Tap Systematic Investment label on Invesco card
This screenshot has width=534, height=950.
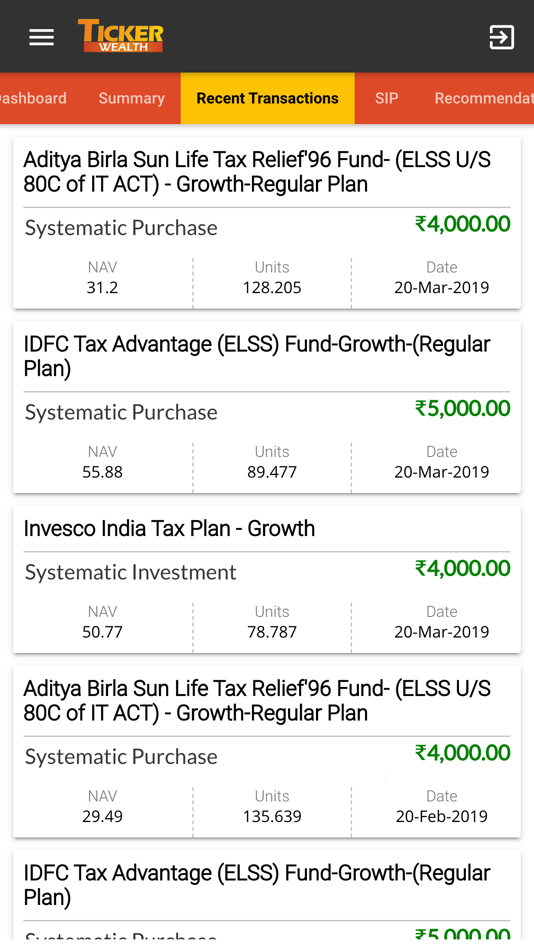click(x=130, y=573)
